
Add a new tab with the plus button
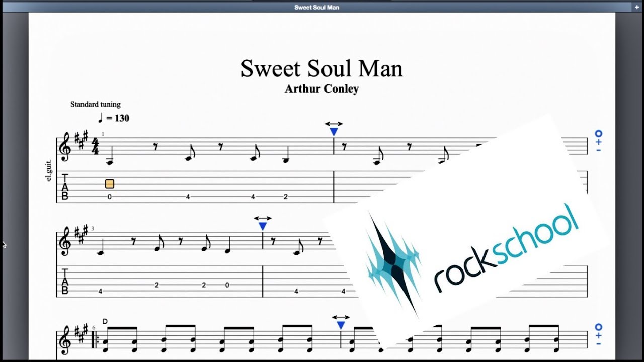[637, 7]
